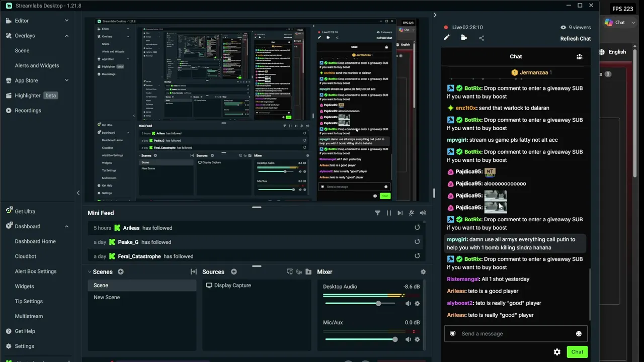The image size is (644, 362).
Task: Click the Highlighter sidebar icon
Action: pyautogui.click(x=9, y=96)
